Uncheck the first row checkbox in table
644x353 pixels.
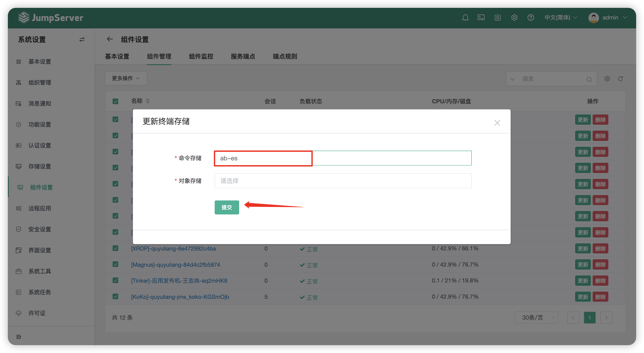coord(115,119)
